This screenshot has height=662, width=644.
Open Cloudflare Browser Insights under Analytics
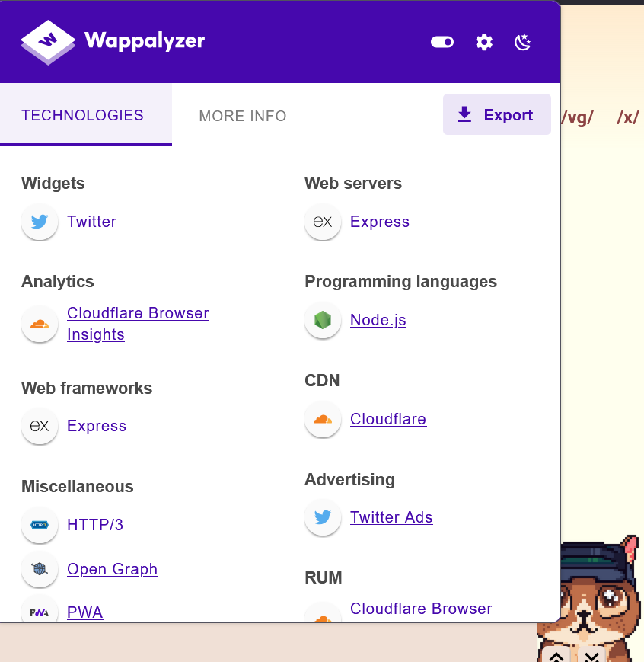click(x=138, y=324)
